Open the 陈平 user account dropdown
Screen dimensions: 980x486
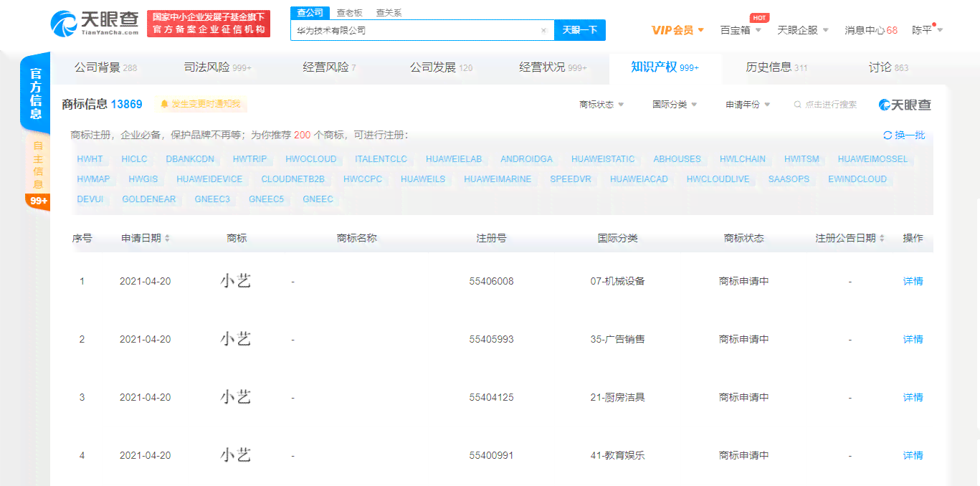click(x=927, y=30)
